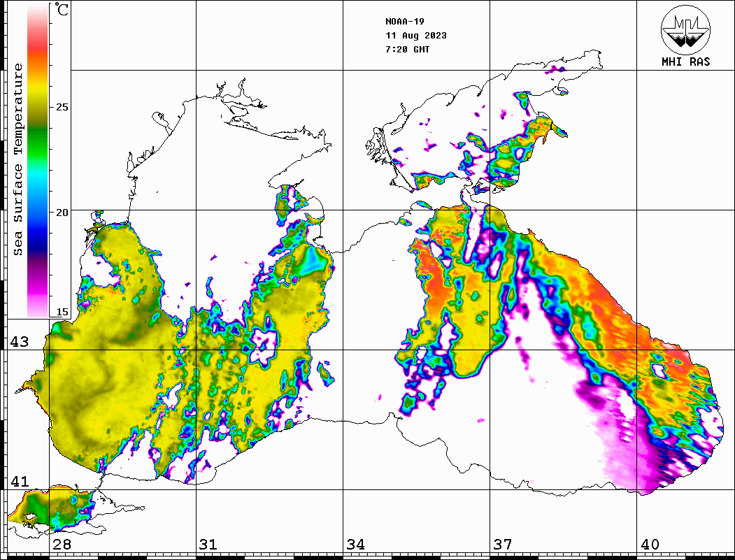735x560 pixels.
Task: Click the 20 tick label on the color scale
Action: [62, 213]
